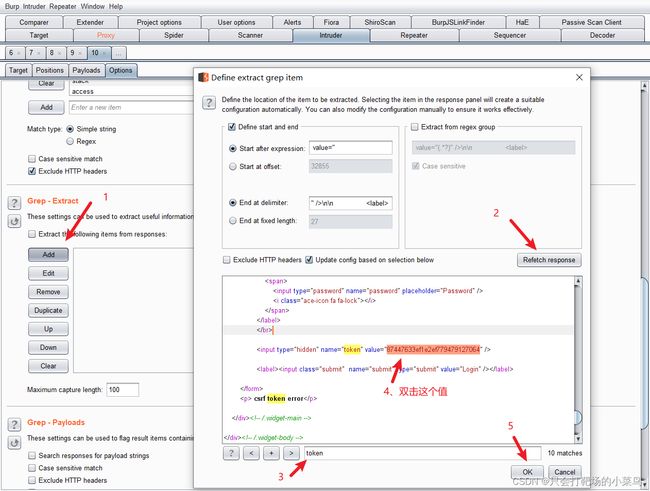Click the Edit button in Grep - Extract

49,273
